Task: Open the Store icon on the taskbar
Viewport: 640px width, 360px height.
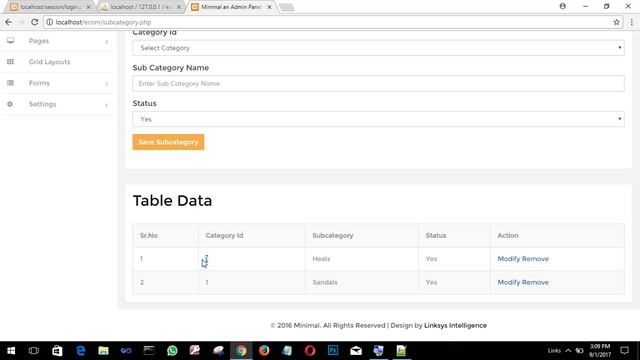Action: [x=57, y=351]
